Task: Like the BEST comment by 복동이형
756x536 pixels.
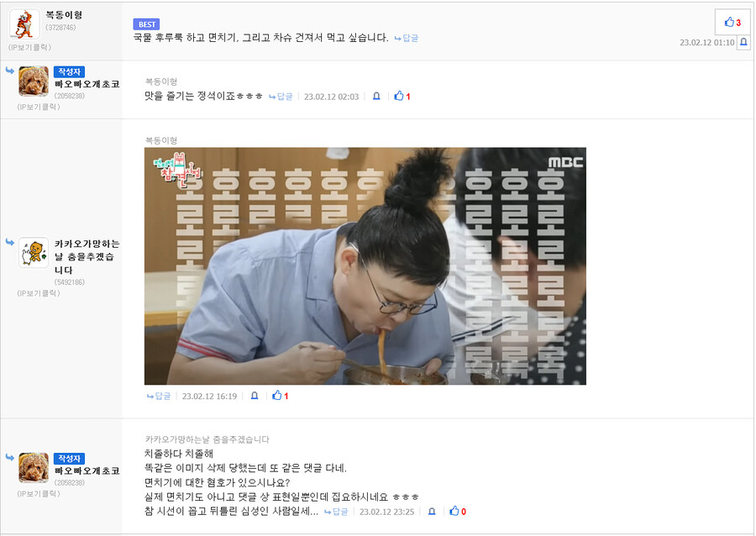Action: [732, 22]
